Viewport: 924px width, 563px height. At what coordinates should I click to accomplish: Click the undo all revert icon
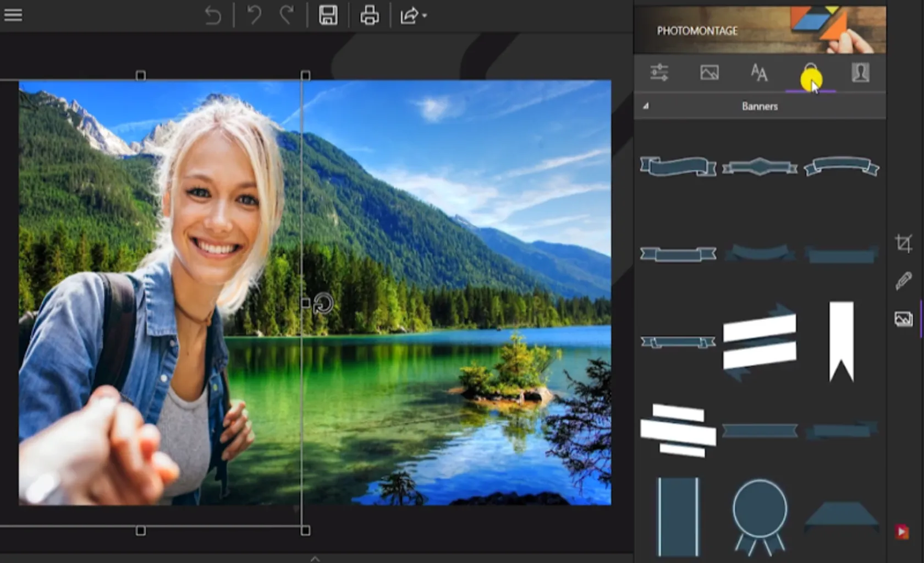point(213,15)
